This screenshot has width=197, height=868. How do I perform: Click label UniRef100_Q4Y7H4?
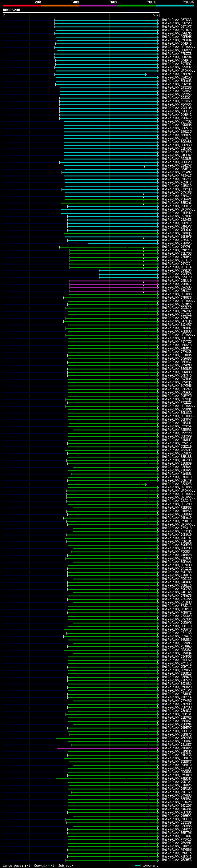pos(177,247)
